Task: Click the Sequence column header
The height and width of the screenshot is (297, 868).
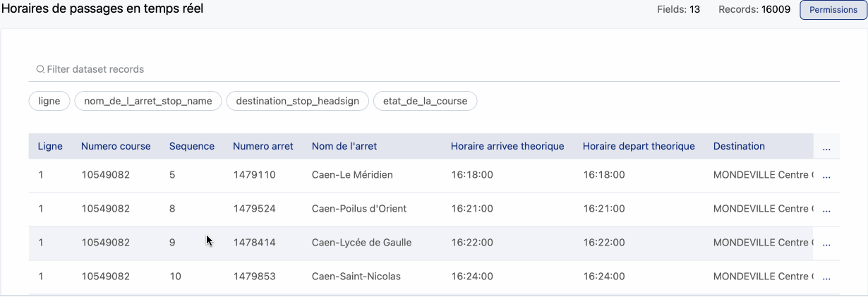Action: (x=192, y=146)
